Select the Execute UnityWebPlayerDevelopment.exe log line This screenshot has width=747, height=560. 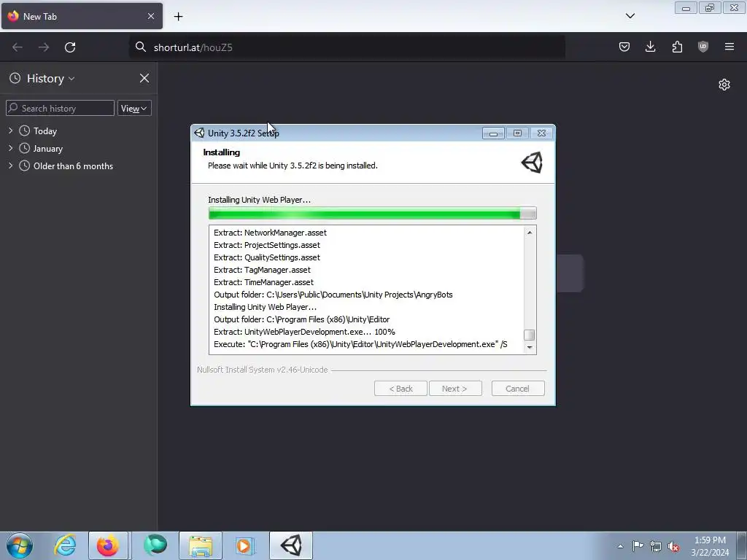coord(360,344)
